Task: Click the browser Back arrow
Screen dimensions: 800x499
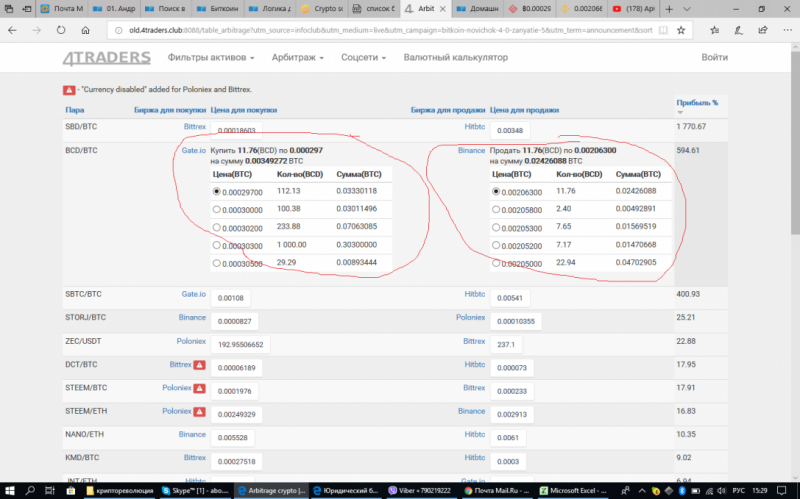Action: 12,30
